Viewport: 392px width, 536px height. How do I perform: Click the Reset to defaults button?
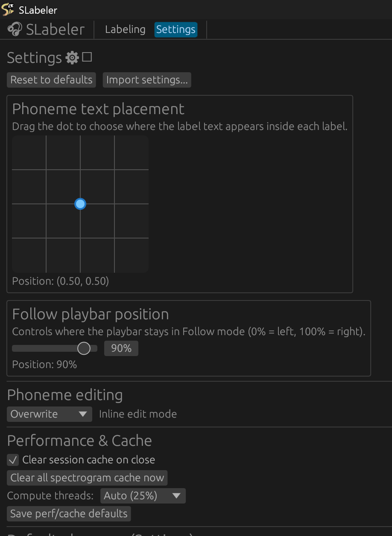[x=51, y=80]
